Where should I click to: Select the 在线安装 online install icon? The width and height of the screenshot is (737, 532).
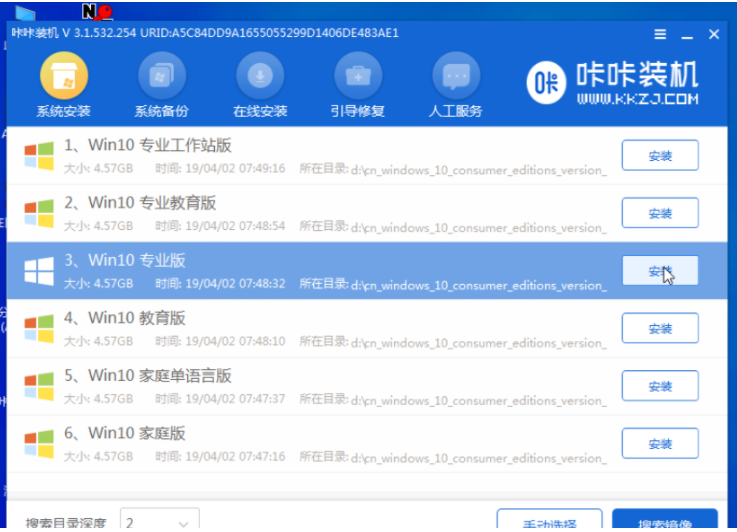point(260,76)
